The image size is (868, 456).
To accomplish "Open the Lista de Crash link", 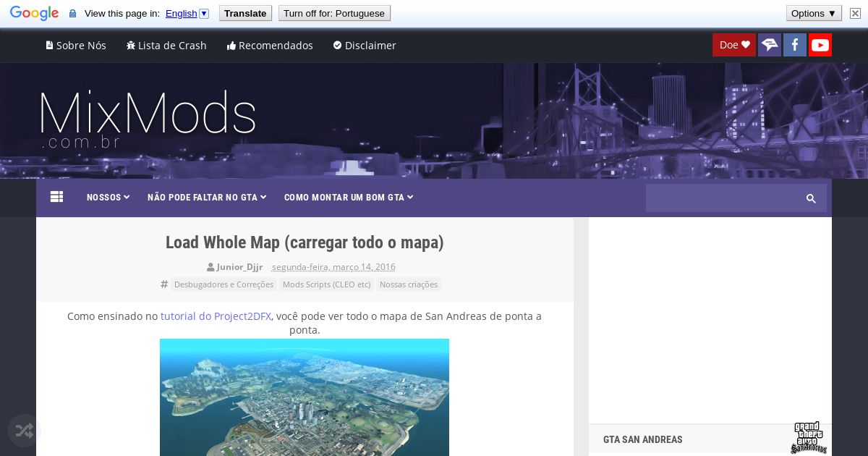I will [x=166, y=46].
